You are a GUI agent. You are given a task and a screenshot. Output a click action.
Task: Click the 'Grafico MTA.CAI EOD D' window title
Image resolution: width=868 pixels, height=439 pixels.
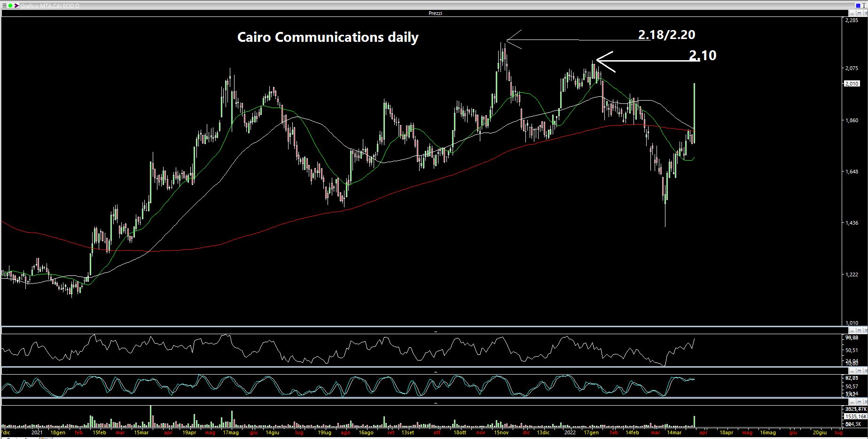[50, 6]
